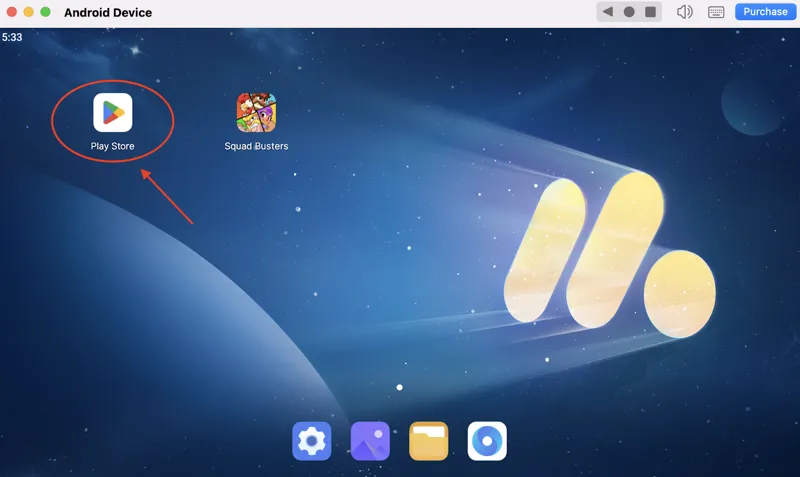This screenshot has height=477, width=800.
Task: Tap the Android back triangle button
Action: [608, 12]
